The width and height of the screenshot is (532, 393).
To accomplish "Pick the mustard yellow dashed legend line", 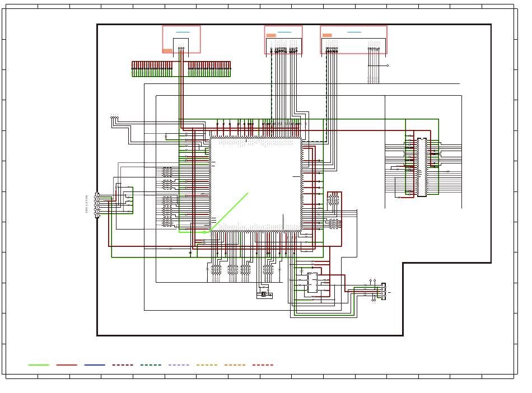I will (x=207, y=365).
